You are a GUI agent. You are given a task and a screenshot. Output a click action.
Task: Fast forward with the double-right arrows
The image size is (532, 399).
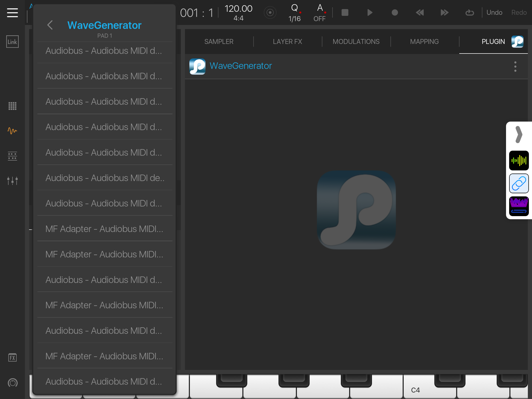444,12
